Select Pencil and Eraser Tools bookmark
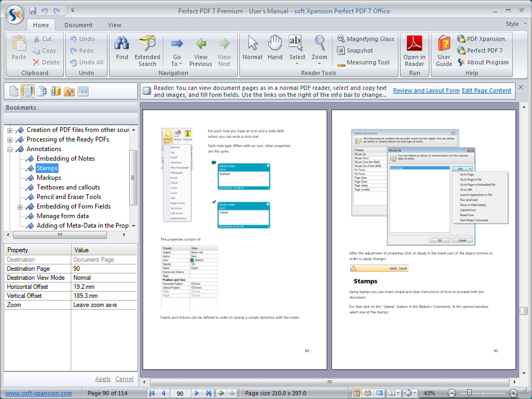Image resolution: width=532 pixels, height=399 pixels. [69, 197]
